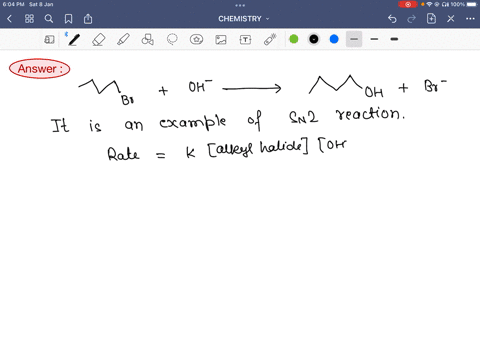Close the editing toolbar with the X icon
Viewport: 480px width, 360px height.
pyautogui.click(x=451, y=19)
